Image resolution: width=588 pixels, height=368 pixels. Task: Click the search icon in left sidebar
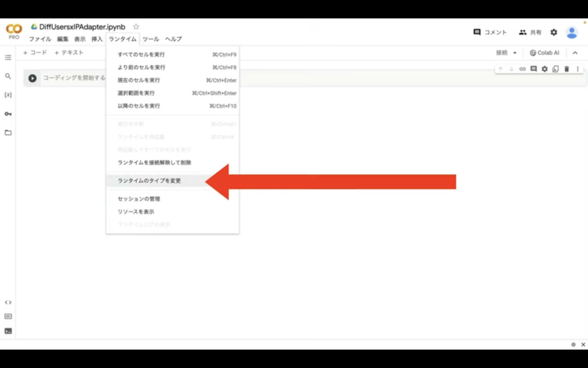[x=8, y=76]
